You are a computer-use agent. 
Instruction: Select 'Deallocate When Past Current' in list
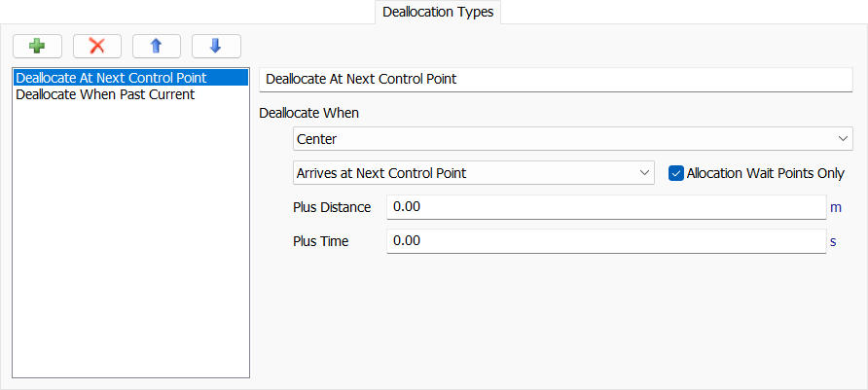[105, 94]
